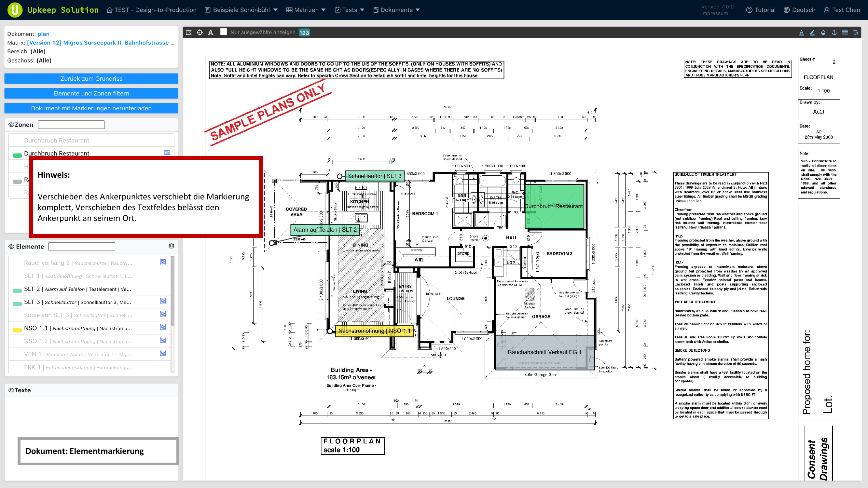Toggle visibility eye for Elemente section
Viewport: 868px width, 488px height.
11,247
